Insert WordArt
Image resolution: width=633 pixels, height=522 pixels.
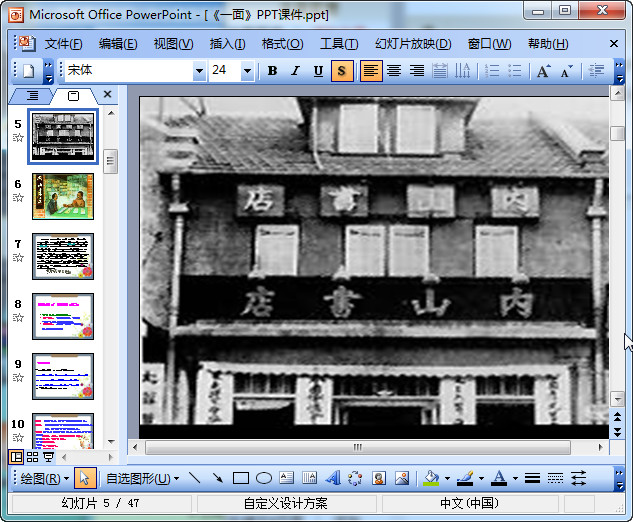pyautogui.click(x=333, y=478)
